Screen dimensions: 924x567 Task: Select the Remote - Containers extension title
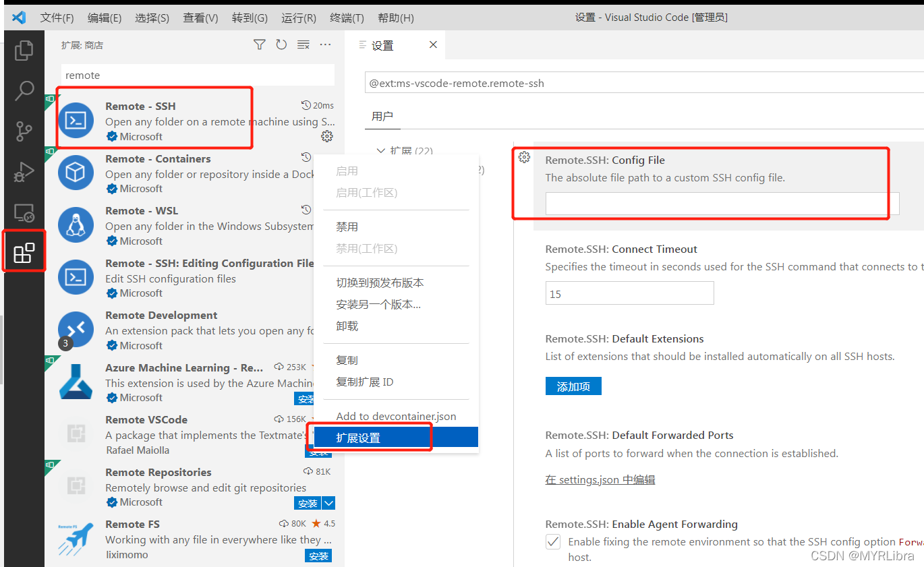click(x=158, y=159)
